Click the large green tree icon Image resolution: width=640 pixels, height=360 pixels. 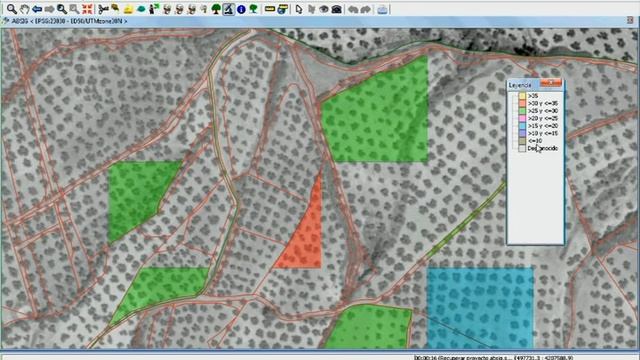click(x=216, y=9)
